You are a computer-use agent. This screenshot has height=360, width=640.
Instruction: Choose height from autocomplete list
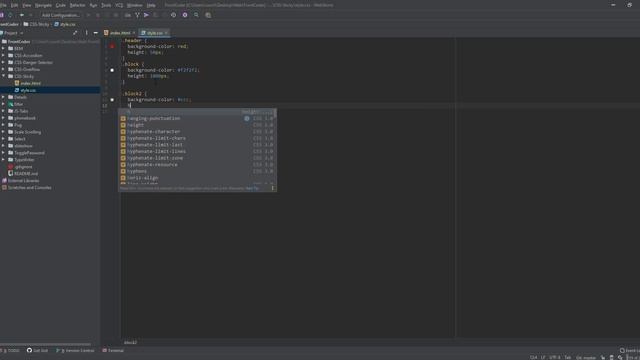(197, 125)
